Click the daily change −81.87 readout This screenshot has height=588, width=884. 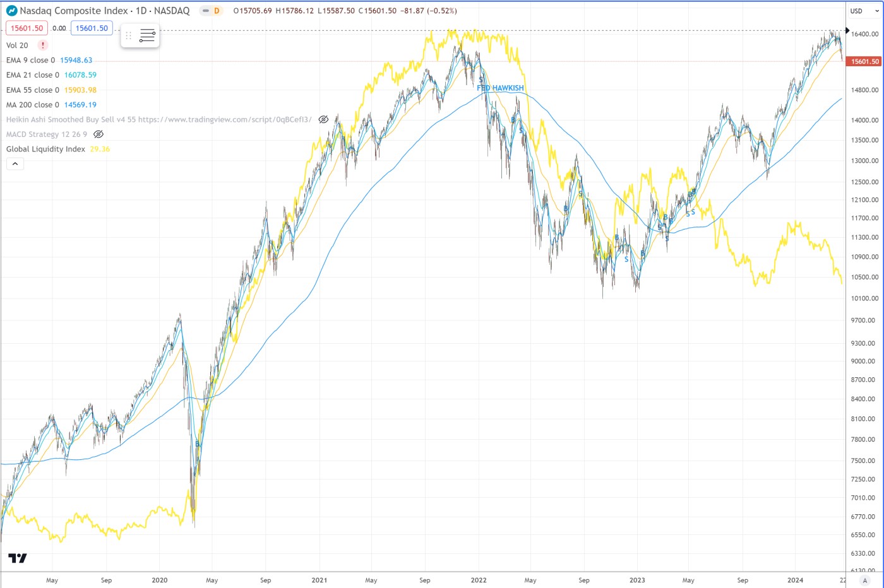[412, 11]
